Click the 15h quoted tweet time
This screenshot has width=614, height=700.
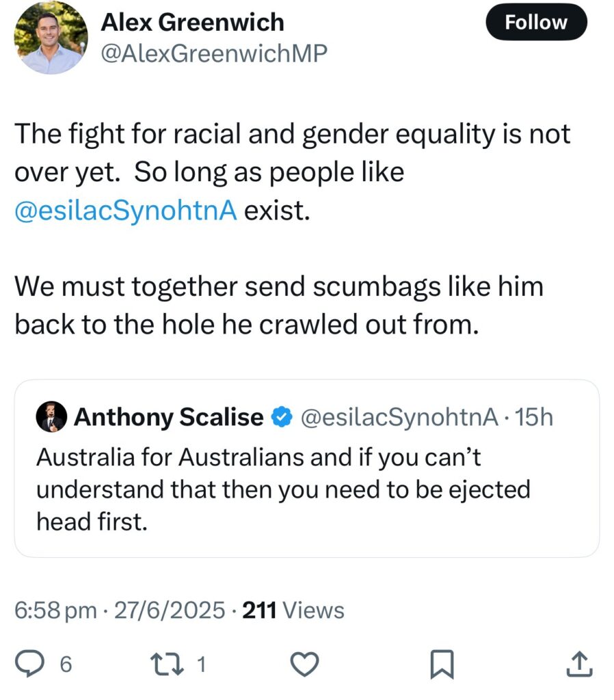click(534, 418)
